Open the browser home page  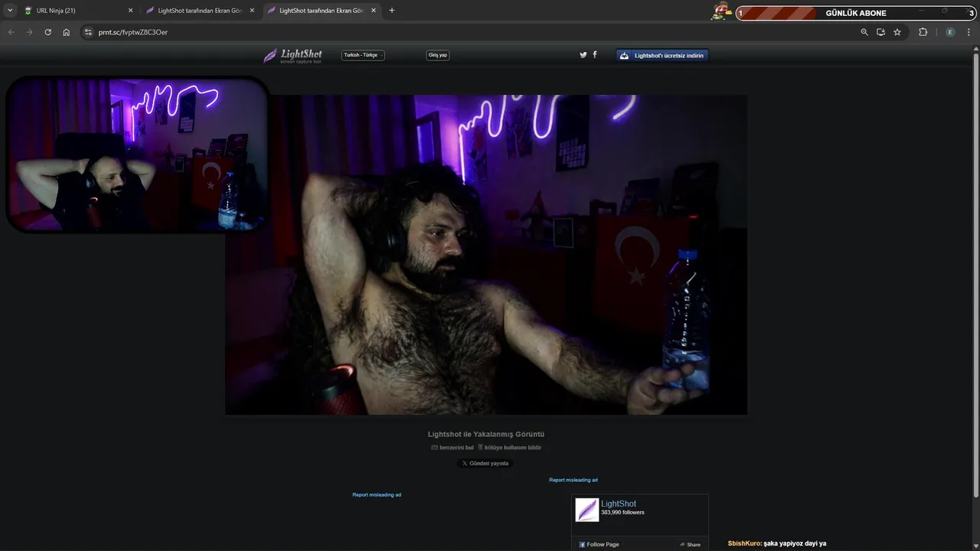click(66, 32)
